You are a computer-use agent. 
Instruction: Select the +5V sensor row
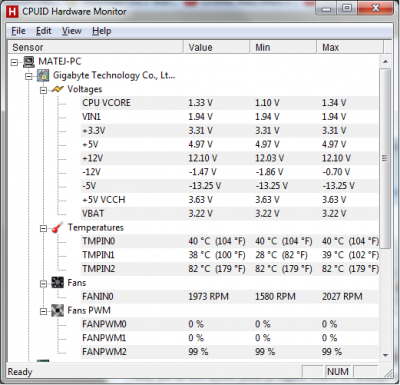tap(229, 144)
